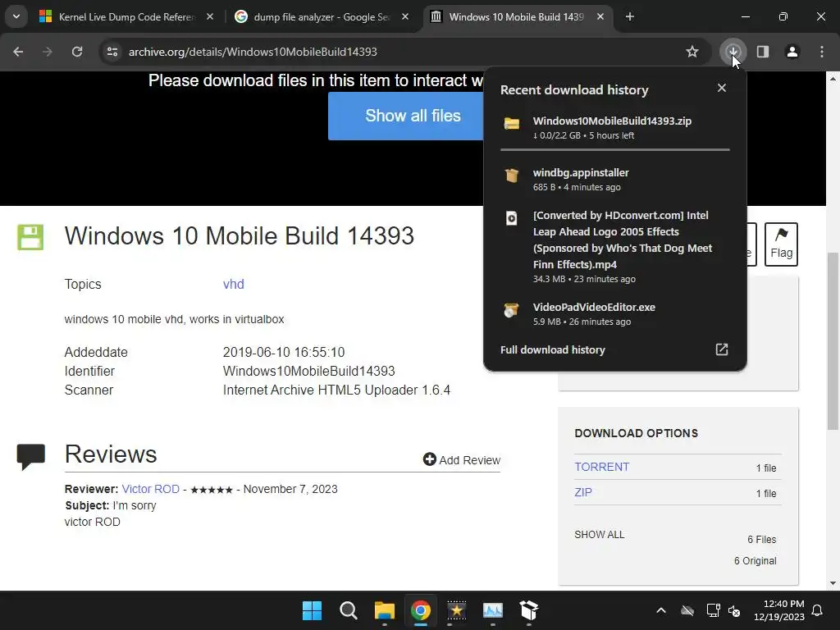The width and height of the screenshot is (840, 630).
Task: Click Add Review link
Action: pos(462,459)
